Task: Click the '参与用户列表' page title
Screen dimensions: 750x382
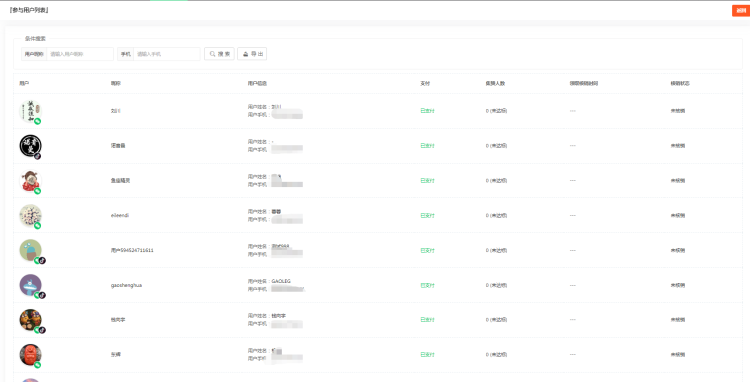Action: (x=29, y=10)
